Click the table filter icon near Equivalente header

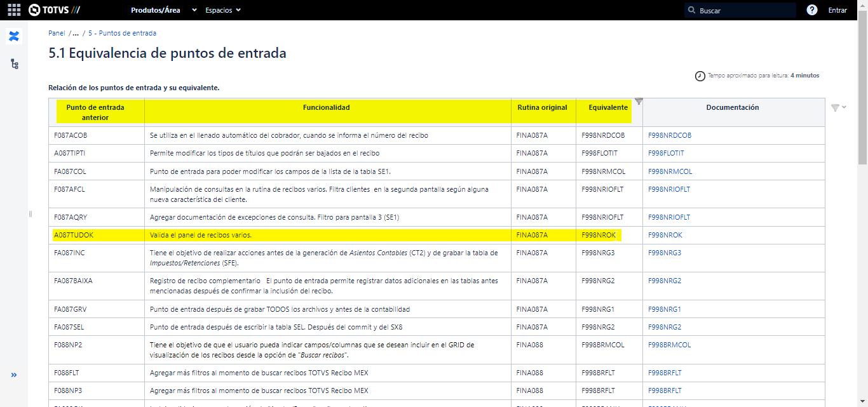[639, 102]
